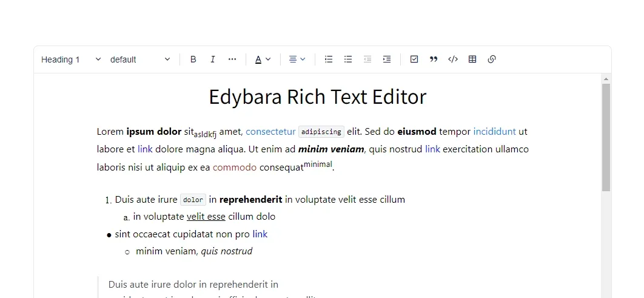Image resolution: width=644 pixels, height=298 pixels.
Task: Insert a bulleted list
Action: point(348,59)
